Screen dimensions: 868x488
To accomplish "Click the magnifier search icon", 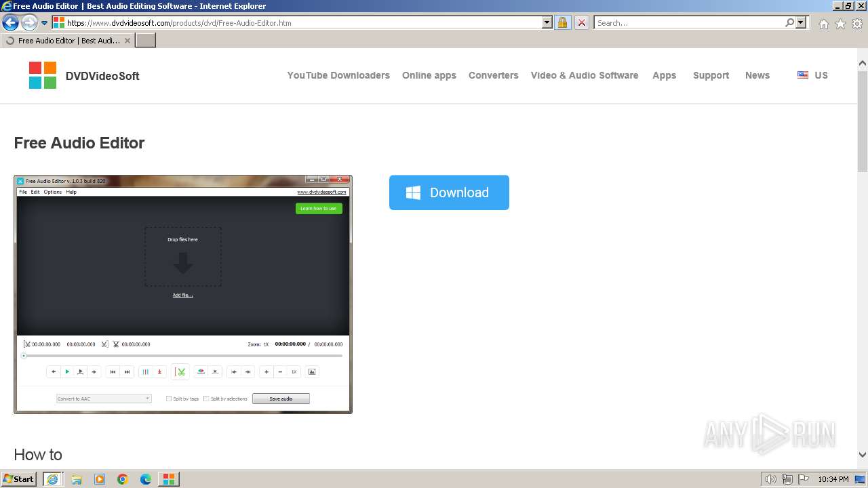I will point(789,22).
